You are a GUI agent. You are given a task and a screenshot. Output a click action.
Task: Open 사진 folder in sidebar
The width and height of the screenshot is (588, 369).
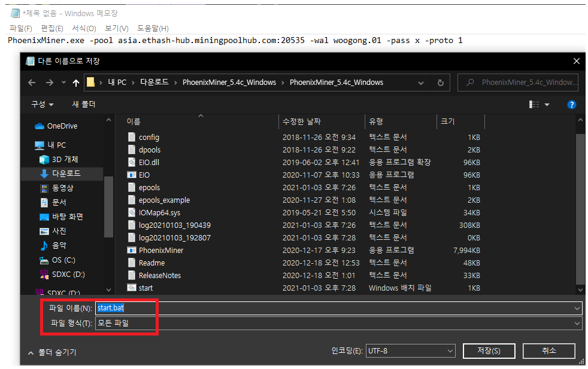[x=53, y=231]
